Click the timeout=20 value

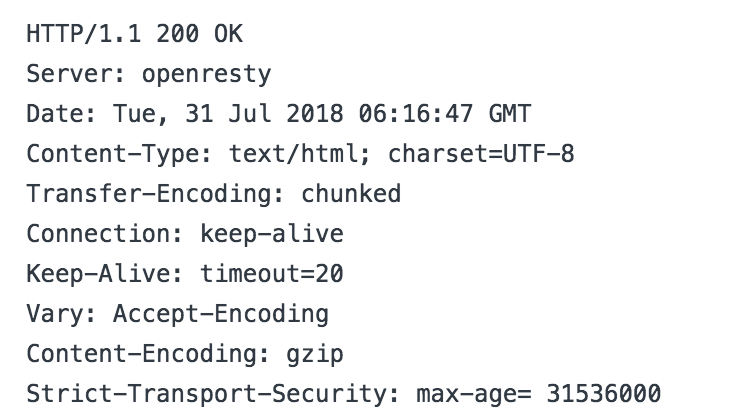point(272,274)
